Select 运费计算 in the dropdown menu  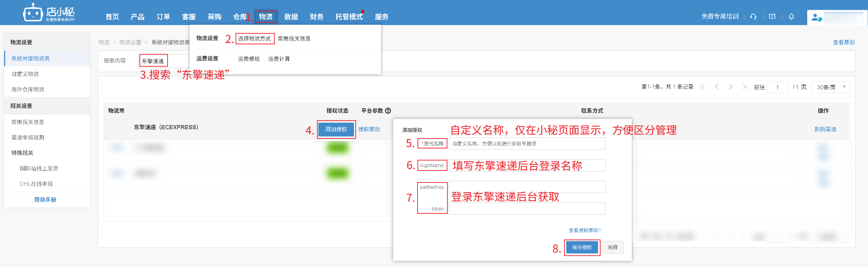pyautogui.click(x=279, y=59)
